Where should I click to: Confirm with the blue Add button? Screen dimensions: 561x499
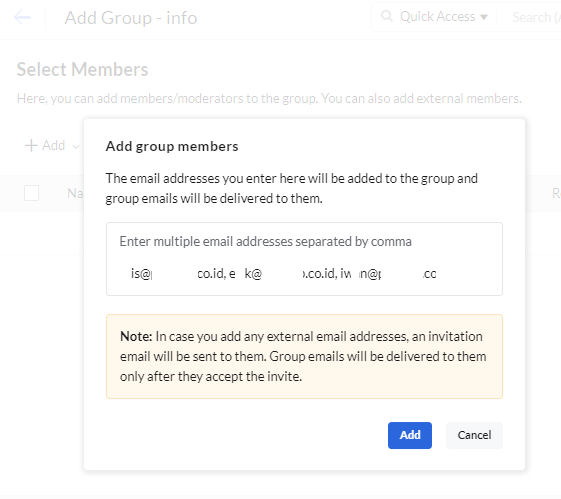410,435
